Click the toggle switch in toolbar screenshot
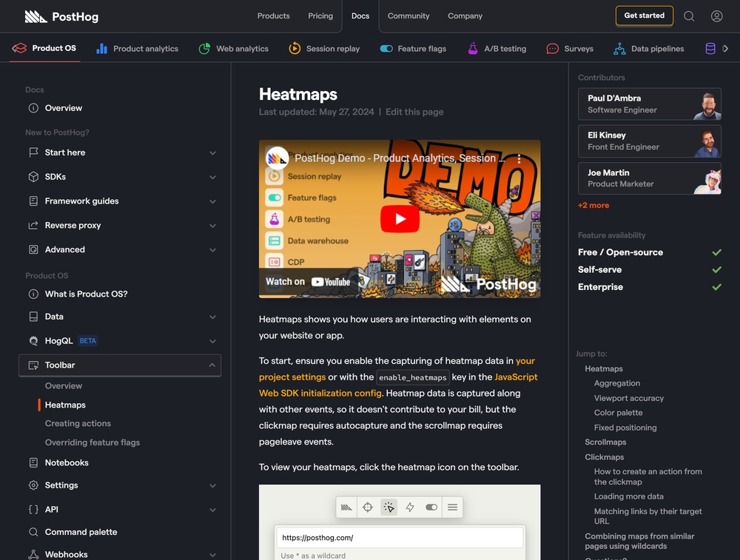Image resolution: width=740 pixels, height=560 pixels. [431, 507]
